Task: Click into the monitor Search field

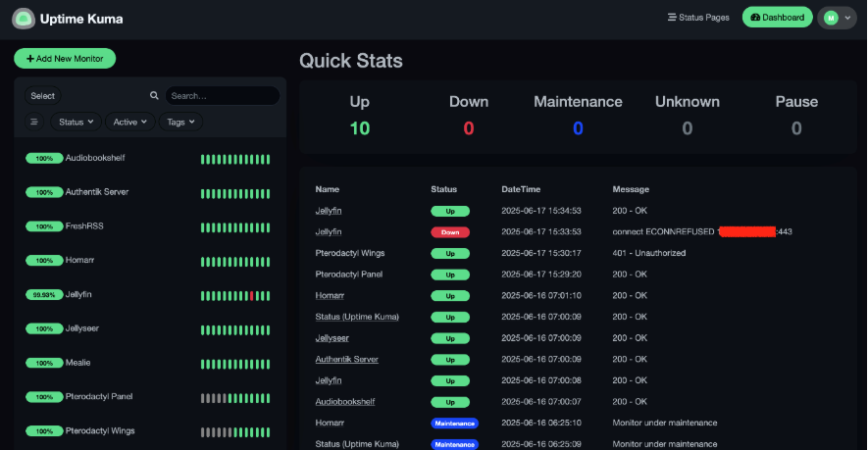Action: [x=221, y=96]
